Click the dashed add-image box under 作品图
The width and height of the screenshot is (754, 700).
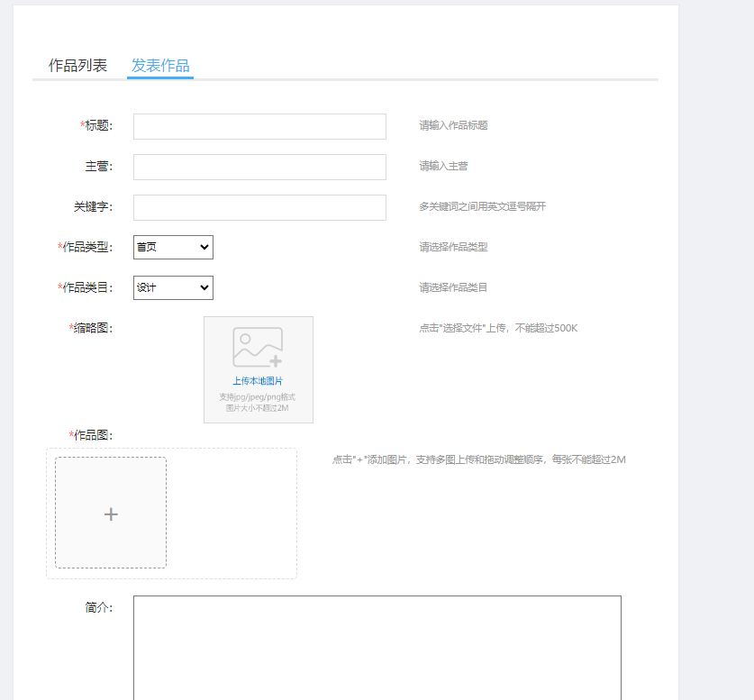(111, 513)
